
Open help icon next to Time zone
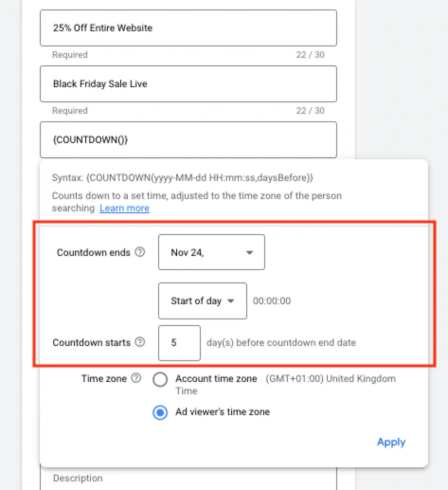(136, 378)
